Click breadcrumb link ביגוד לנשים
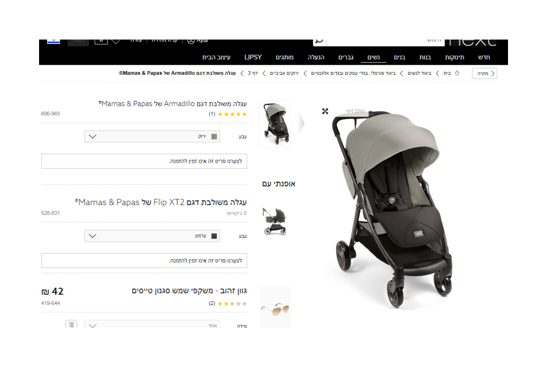555x392 pixels. (x=419, y=73)
